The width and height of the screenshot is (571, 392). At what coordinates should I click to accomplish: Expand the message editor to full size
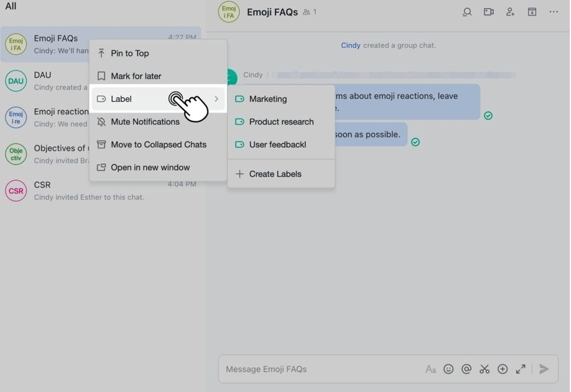pos(521,369)
